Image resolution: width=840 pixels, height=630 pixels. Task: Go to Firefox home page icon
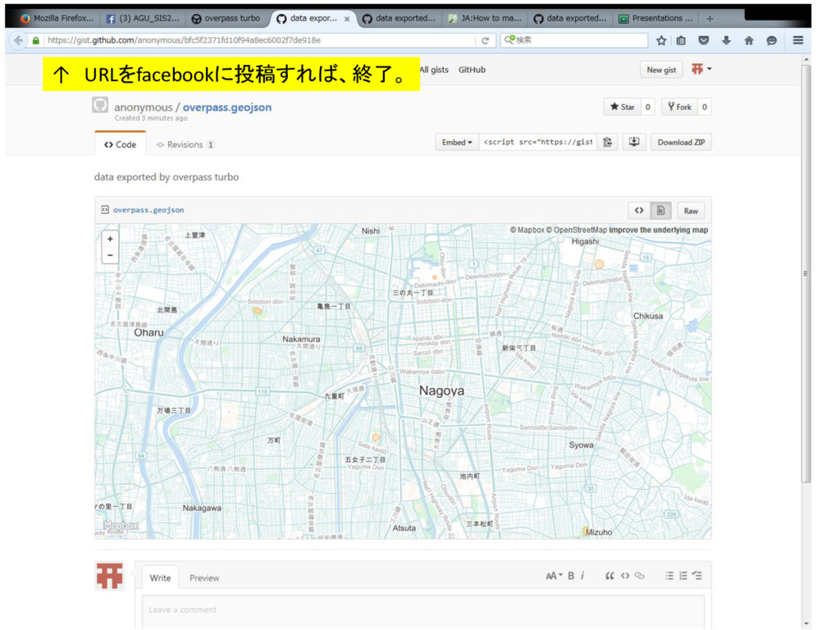749,40
